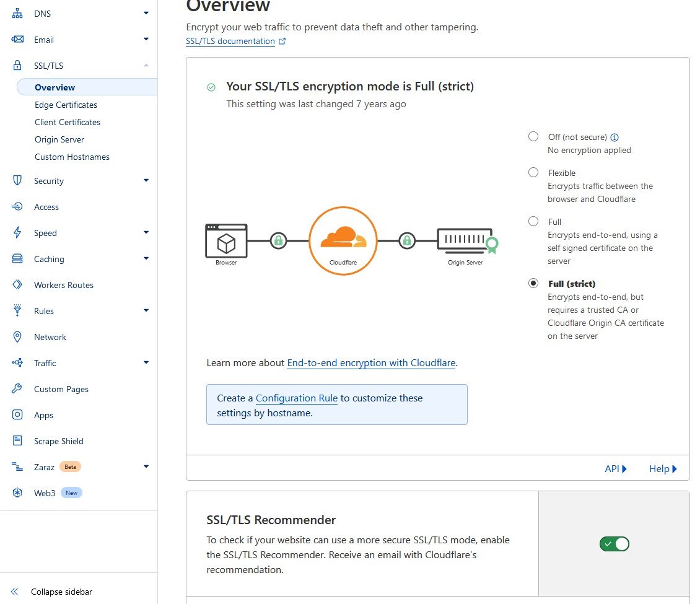The width and height of the screenshot is (700, 604).
Task: Click the Security shield icon
Action: pyautogui.click(x=17, y=180)
